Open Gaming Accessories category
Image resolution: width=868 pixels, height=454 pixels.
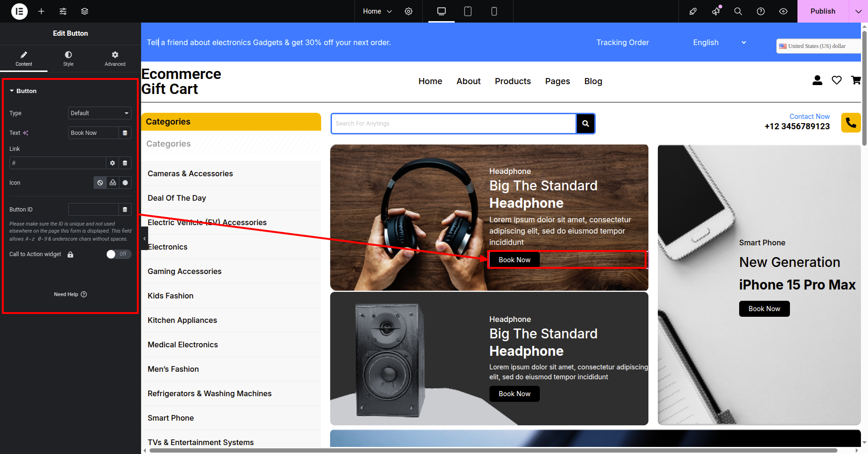184,271
